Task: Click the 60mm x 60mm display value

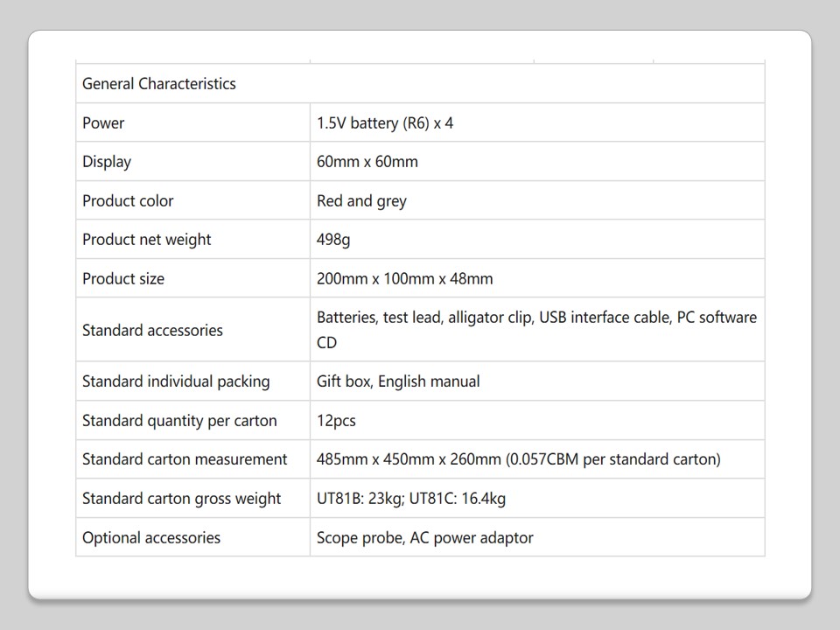Action: 367,162
